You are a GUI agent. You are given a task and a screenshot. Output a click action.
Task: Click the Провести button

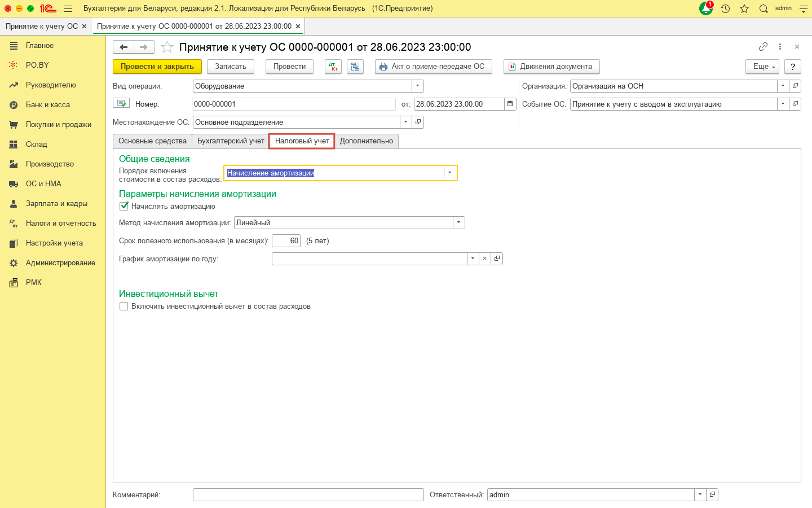click(289, 67)
